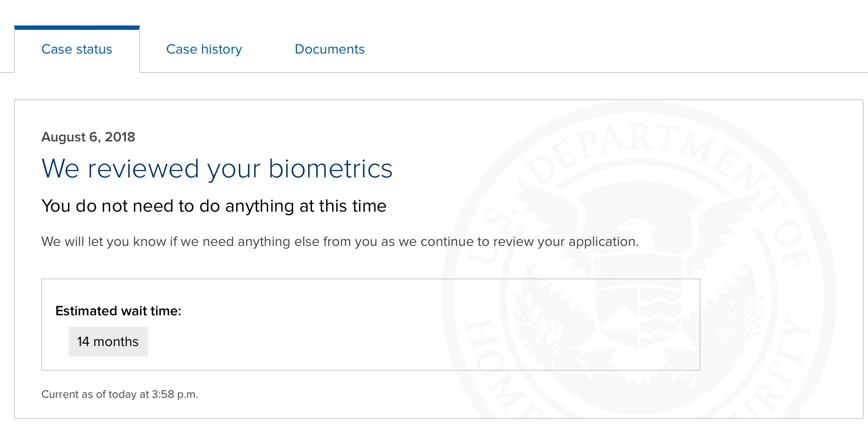Select the Case status tab
The height and width of the screenshot is (433, 868).
point(77,49)
